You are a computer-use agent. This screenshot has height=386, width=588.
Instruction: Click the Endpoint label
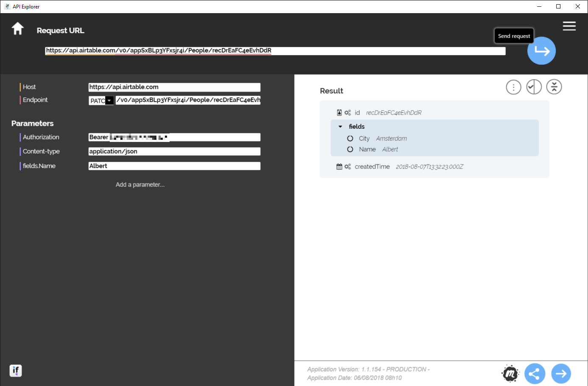pos(35,100)
